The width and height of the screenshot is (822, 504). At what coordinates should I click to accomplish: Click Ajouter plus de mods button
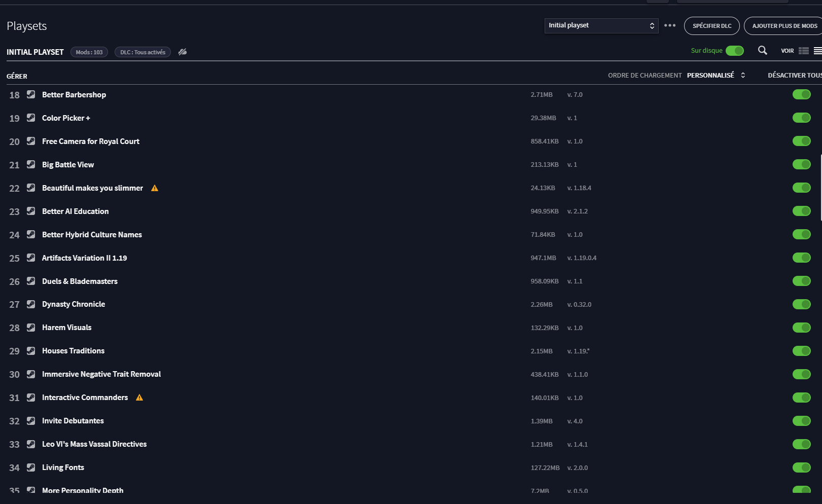tap(783, 26)
